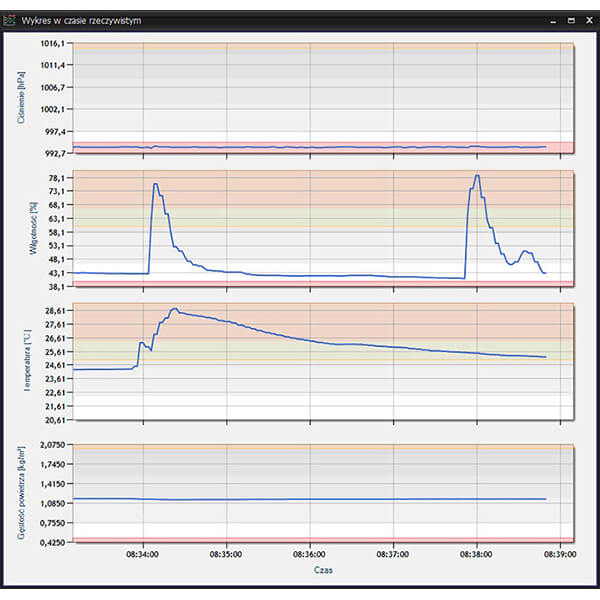
Task: Select the Gęstość powietrza axis label
Action: [21, 494]
